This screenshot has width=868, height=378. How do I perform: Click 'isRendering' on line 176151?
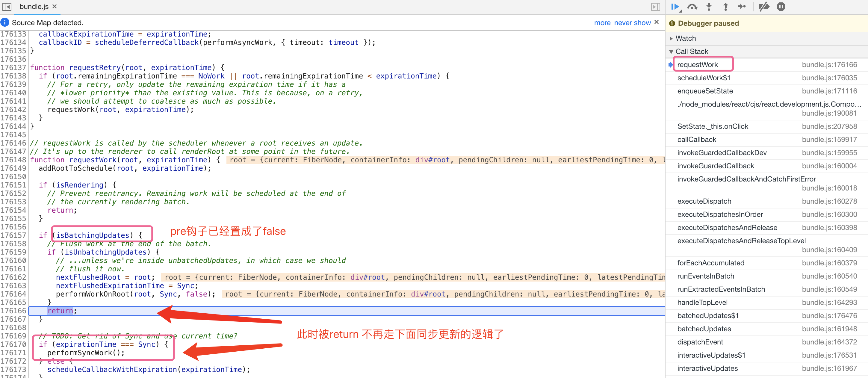(x=80, y=185)
